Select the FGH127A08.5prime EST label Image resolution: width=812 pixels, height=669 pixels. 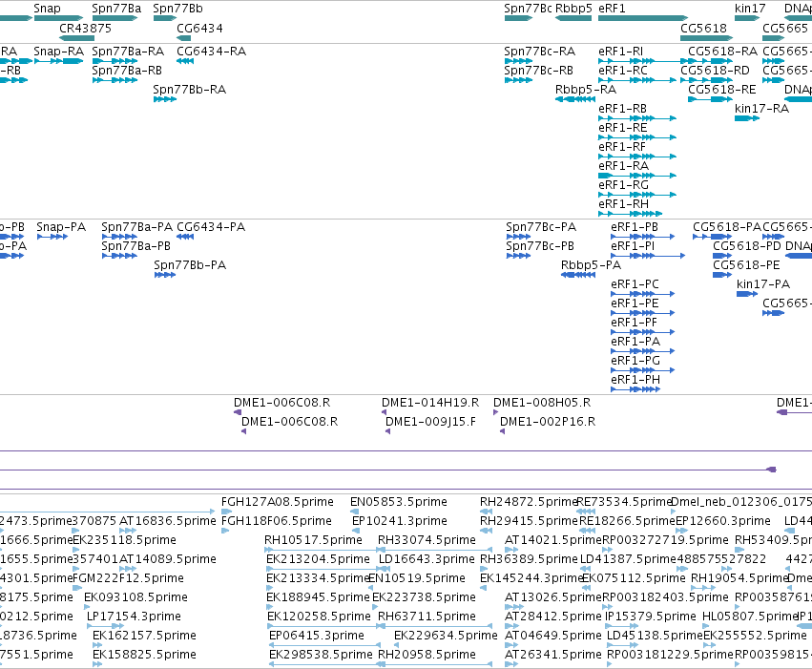pos(278,502)
